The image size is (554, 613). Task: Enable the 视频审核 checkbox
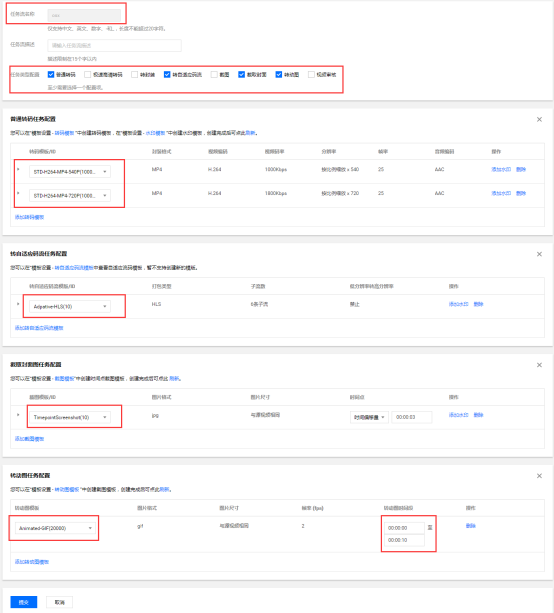pyautogui.click(x=311, y=74)
